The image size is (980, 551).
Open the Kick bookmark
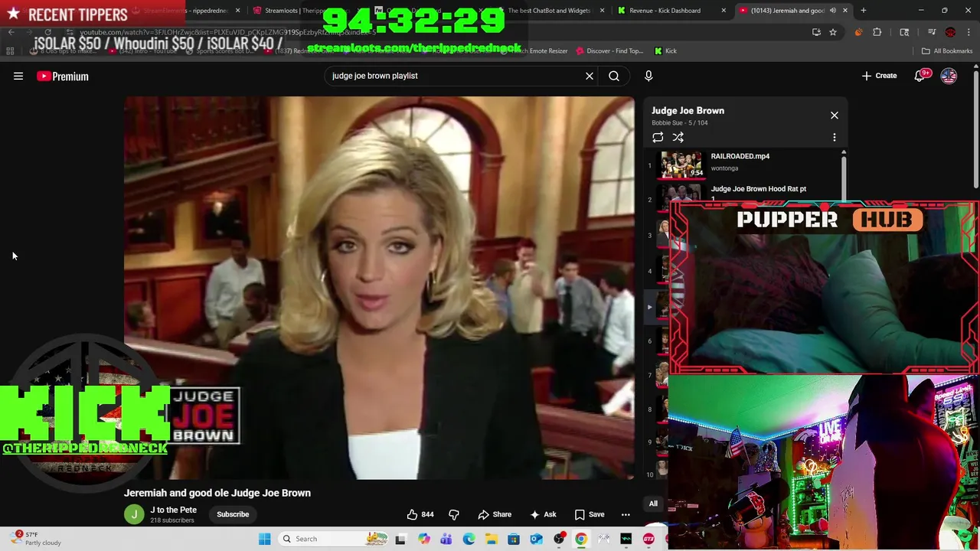(665, 51)
